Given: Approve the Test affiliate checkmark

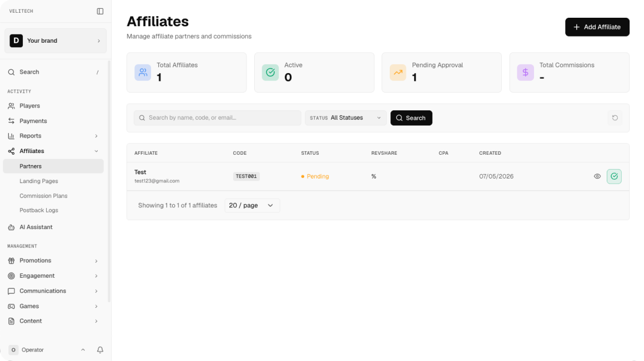Looking at the screenshot, I should pos(614,176).
